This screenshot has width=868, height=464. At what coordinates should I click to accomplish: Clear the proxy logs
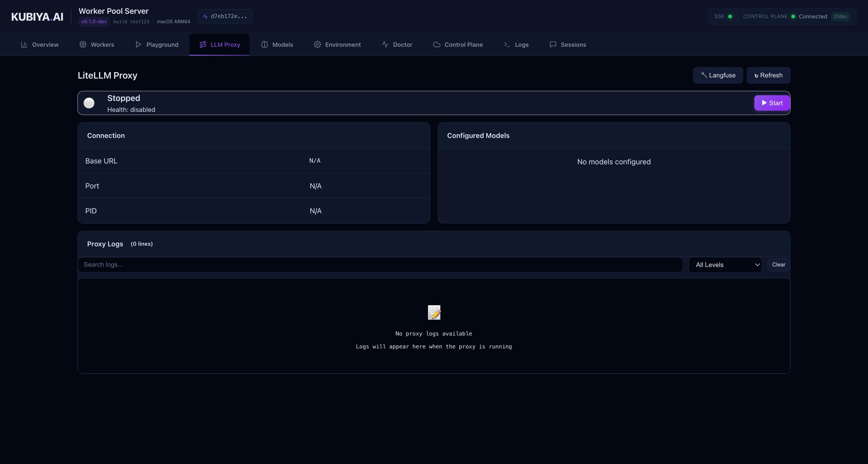click(x=779, y=265)
